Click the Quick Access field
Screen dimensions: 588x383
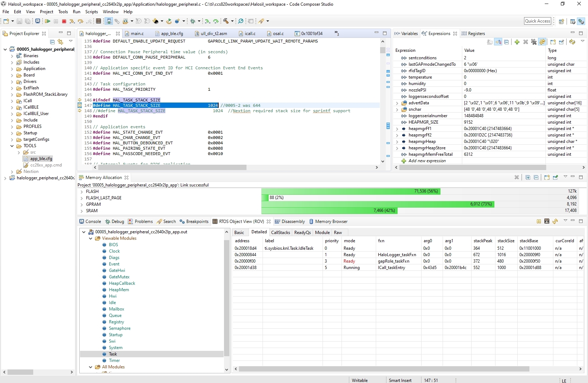coord(537,21)
